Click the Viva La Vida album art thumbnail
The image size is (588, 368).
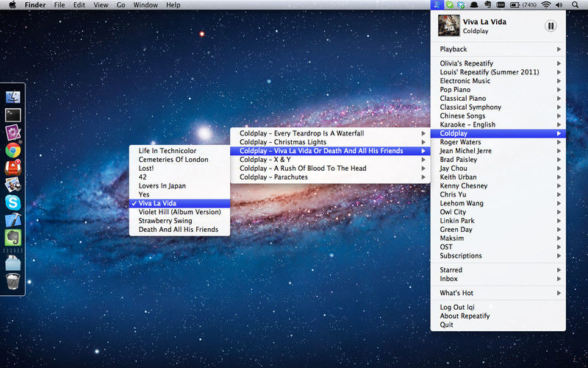click(x=449, y=26)
